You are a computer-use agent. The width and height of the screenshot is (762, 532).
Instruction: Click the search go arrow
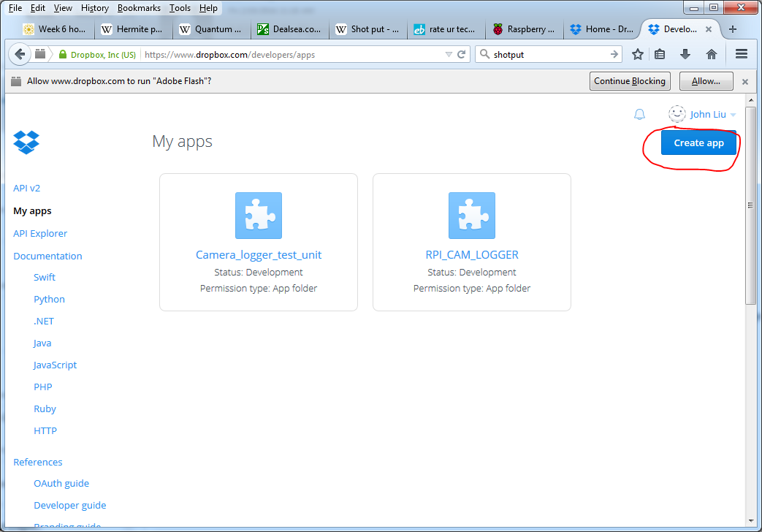point(614,54)
